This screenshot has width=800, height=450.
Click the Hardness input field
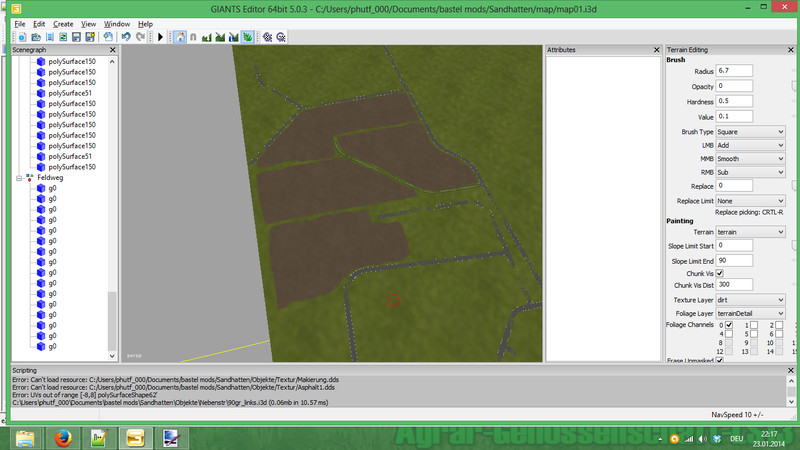coord(734,101)
